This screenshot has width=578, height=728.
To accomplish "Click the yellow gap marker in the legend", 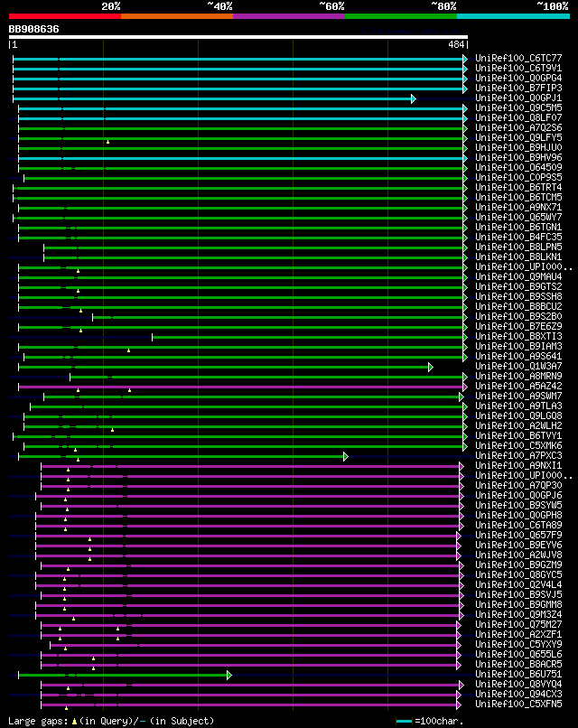I will click(x=74, y=722).
